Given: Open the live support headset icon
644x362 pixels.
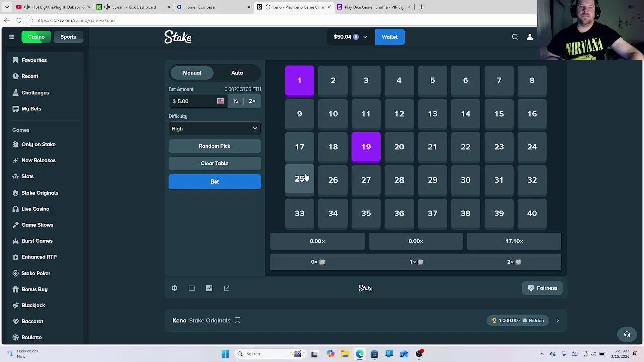Looking at the screenshot, I should coord(627,334).
